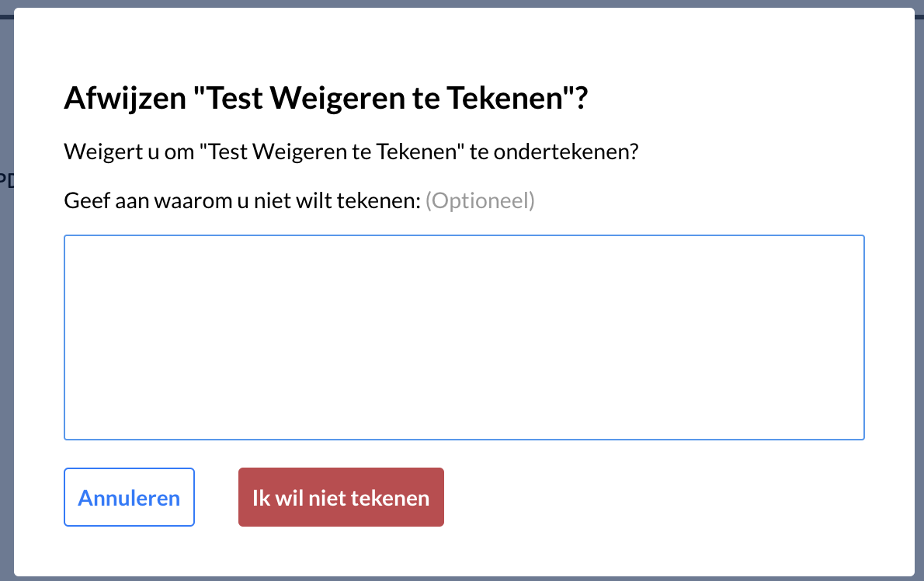
Task: Click the Annuleren button
Action: coord(129,497)
